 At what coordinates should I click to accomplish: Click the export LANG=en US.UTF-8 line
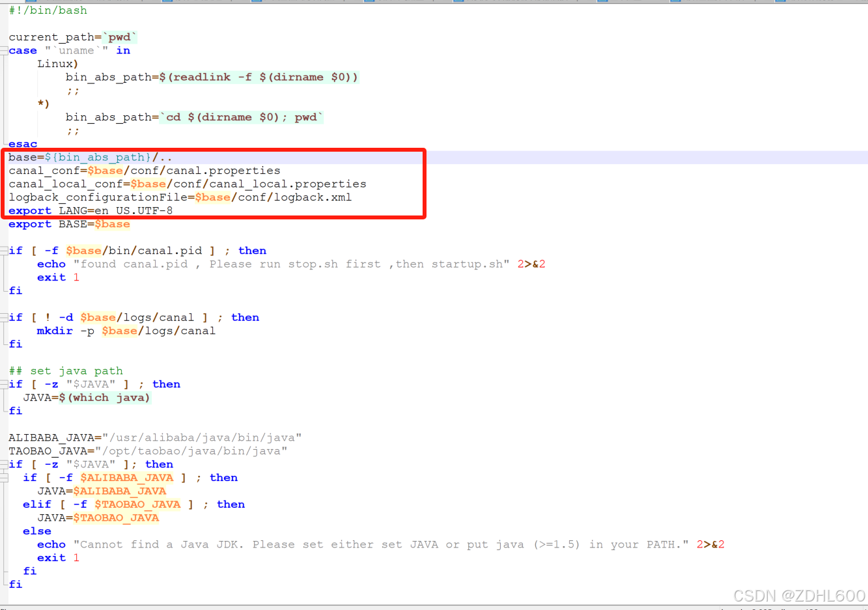pos(90,210)
